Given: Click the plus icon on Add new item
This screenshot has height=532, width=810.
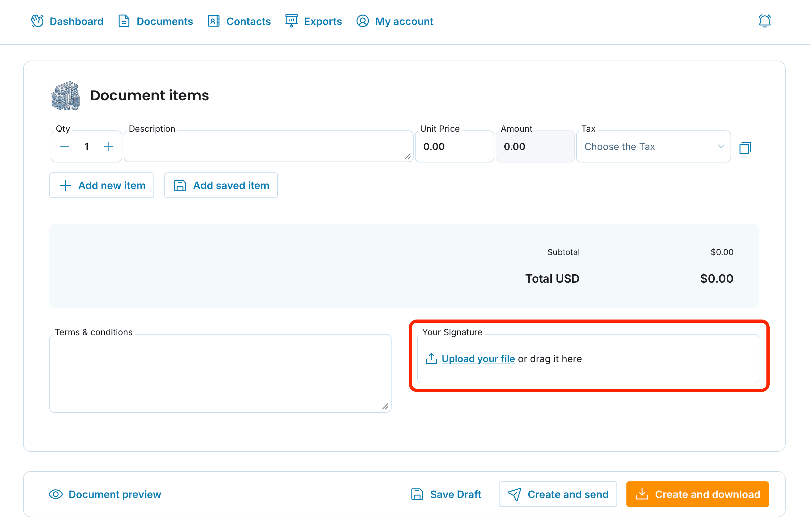Looking at the screenshot, I should coord(65,186).
